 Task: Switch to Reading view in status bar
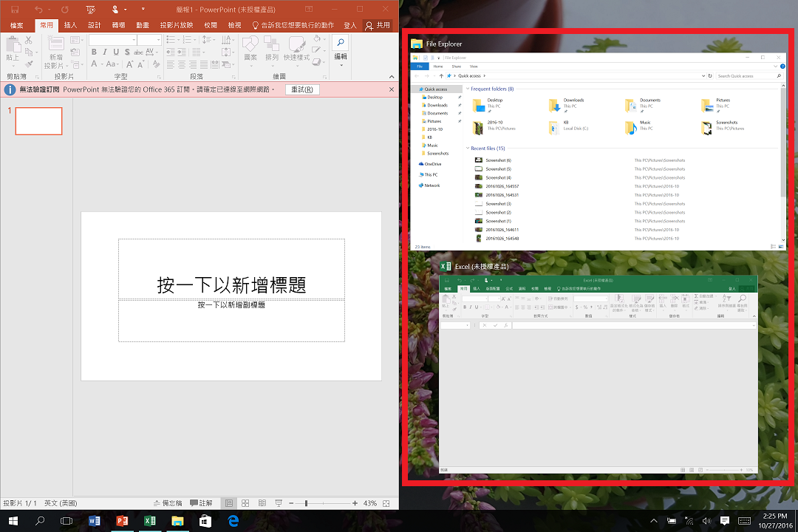tap(262, 503)
